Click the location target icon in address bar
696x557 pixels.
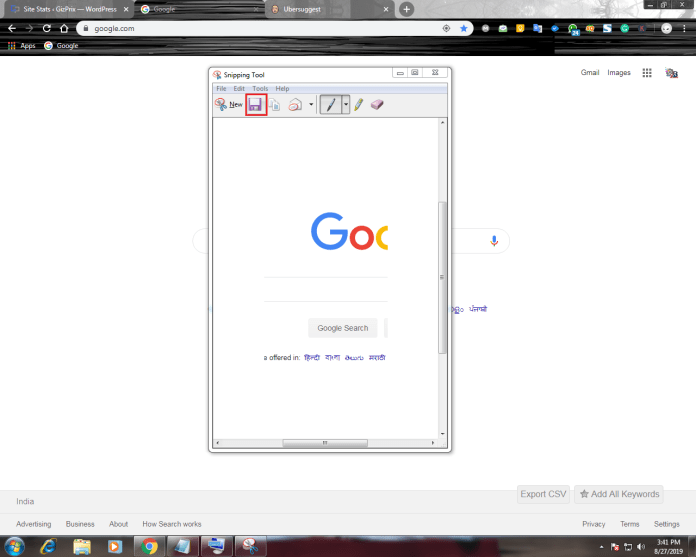[446, 28]
